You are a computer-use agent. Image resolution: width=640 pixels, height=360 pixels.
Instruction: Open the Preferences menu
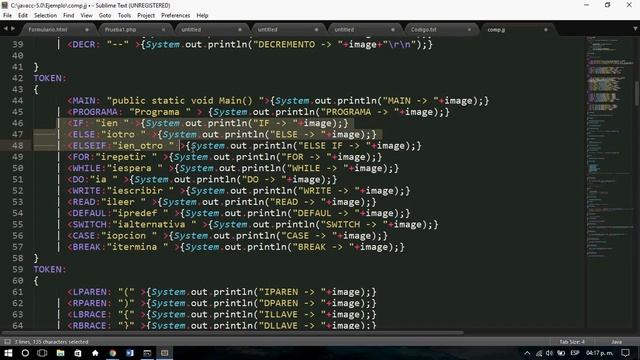(176, 16)
